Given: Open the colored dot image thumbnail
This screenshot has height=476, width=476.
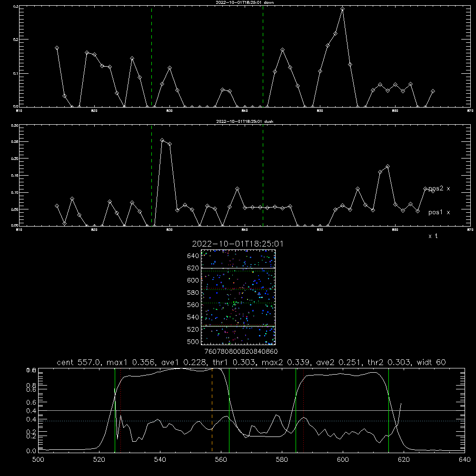Looking at the screenshot, I should 238,297.
